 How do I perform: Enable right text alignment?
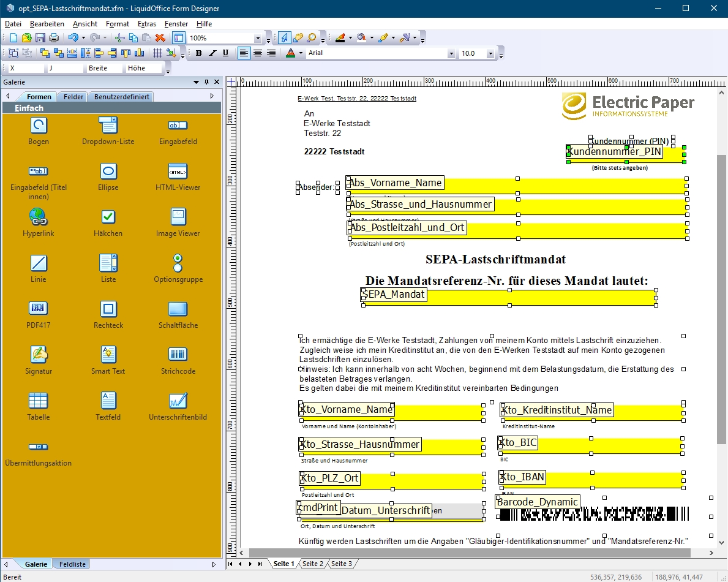click(271, 53)
